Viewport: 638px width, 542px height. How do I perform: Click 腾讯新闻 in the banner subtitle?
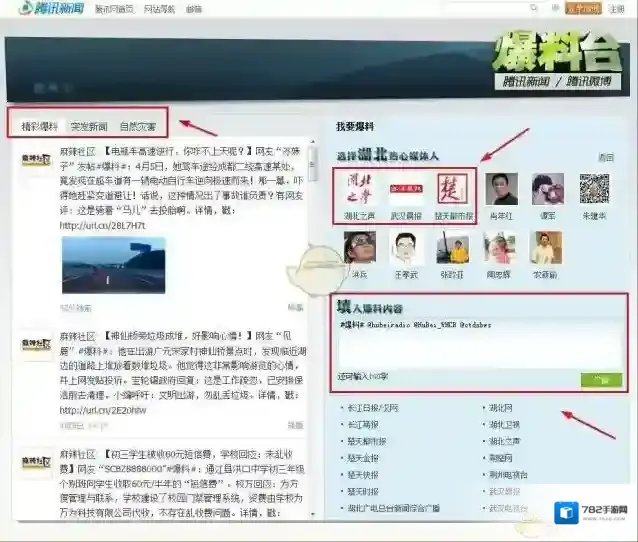(x=526, y=81)
